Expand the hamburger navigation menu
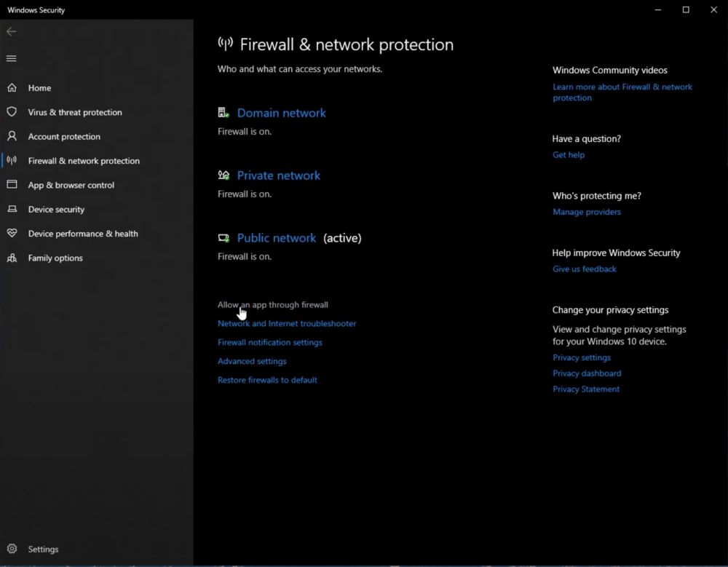The width and height of the screenshot is (728, 567). (x=11, y=58)
